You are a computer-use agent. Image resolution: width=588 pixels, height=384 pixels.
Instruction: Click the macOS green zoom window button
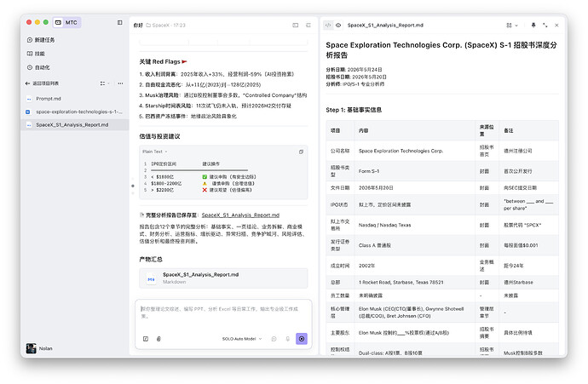point(46,22)
